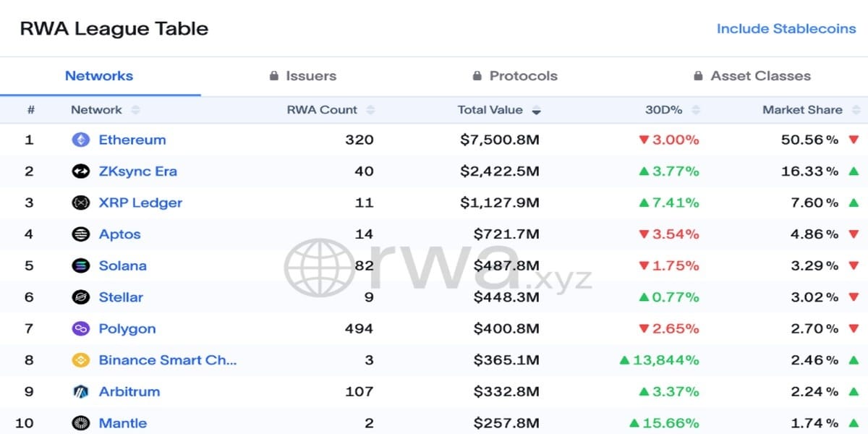
Task: Click the ZKsync Era logo icon
Action: coord(81,171)
